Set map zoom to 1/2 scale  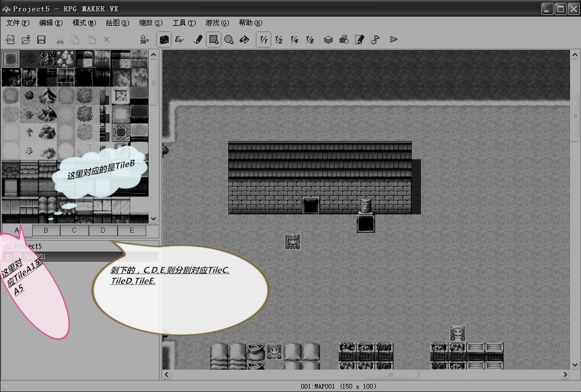(x=279, y=40)
